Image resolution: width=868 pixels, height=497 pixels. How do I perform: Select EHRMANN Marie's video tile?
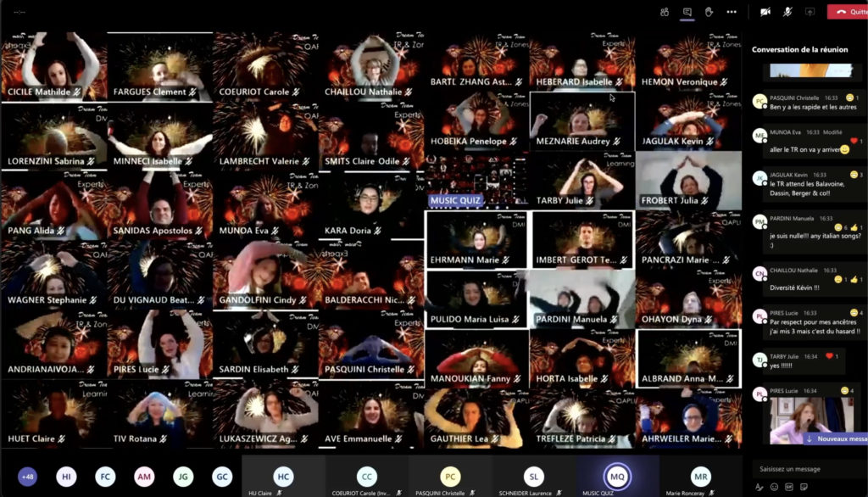pos(476,240)
